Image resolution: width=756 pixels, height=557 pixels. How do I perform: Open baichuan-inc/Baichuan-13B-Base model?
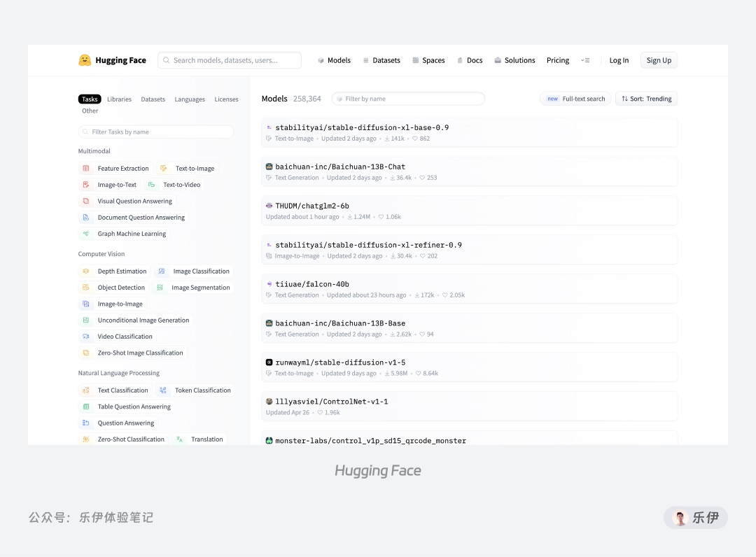[x=469, y=328]
